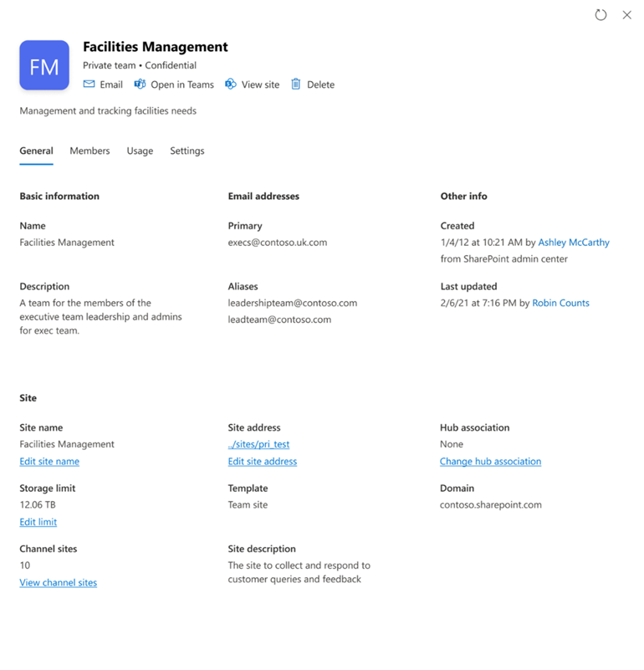Screen dimensions: 644x670
Task: Click the team description about executive leadership
Action: click(101, 317)
